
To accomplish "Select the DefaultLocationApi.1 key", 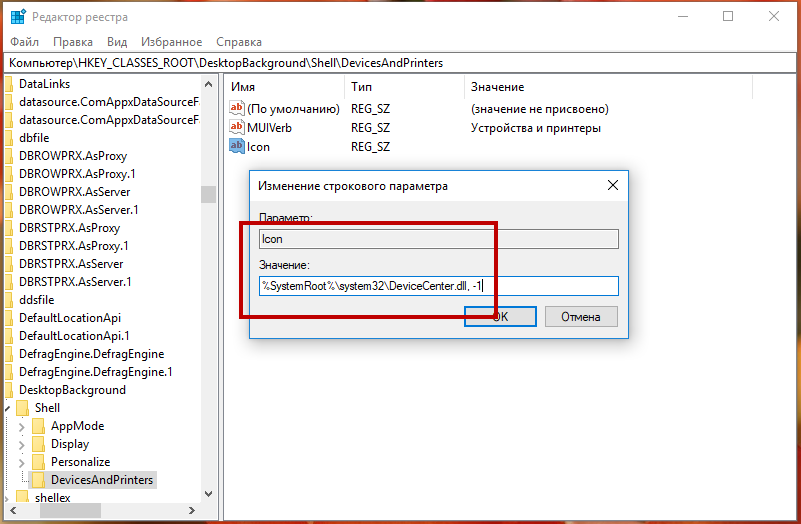I will pos(75,336).
